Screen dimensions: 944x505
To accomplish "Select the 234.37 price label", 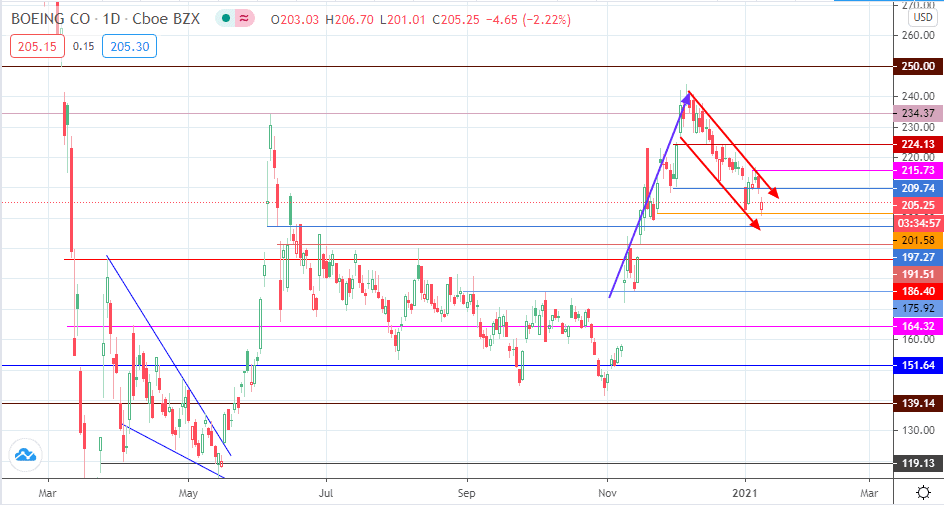I will [918, 113].
